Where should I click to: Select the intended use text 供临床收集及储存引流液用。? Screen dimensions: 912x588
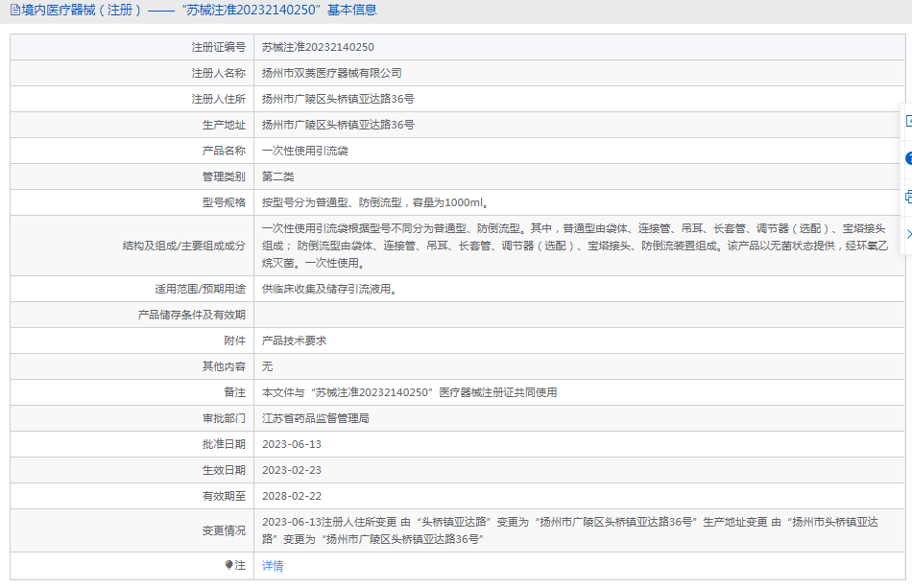(329, 289)
